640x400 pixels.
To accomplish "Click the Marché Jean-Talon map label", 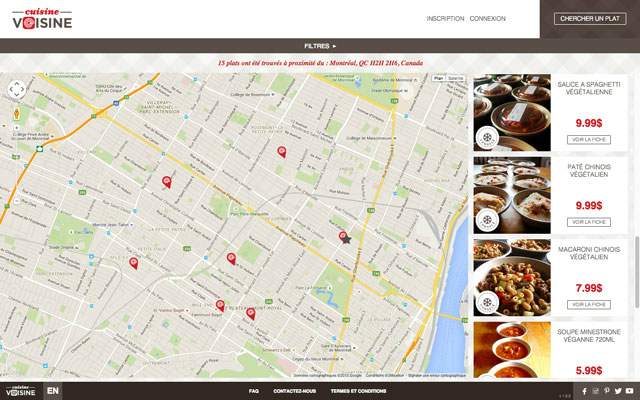I will click(x=113, y=224).
